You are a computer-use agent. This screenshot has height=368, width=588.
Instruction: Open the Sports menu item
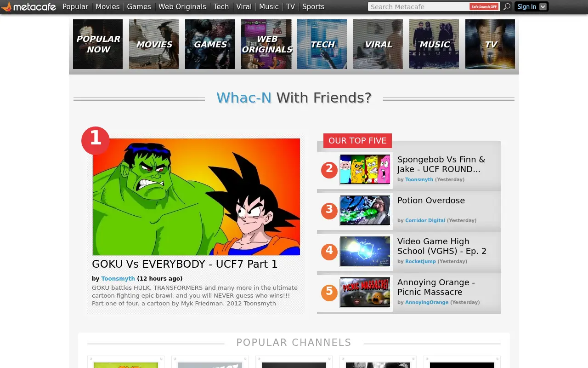click(313, 6)
